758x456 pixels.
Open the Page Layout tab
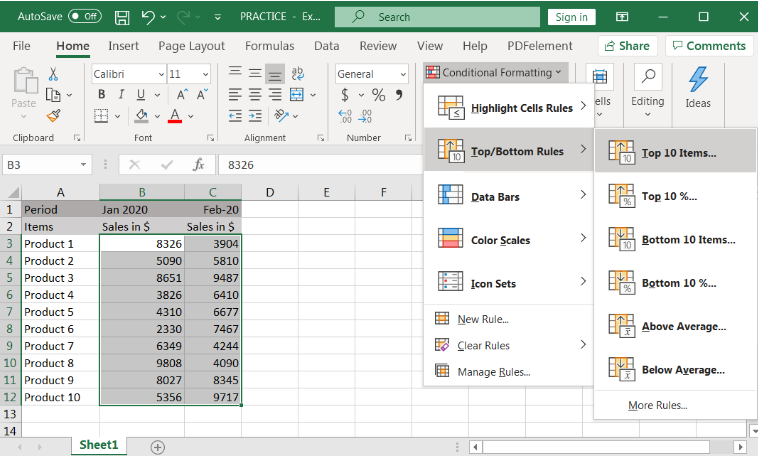(x=191, y=46)
